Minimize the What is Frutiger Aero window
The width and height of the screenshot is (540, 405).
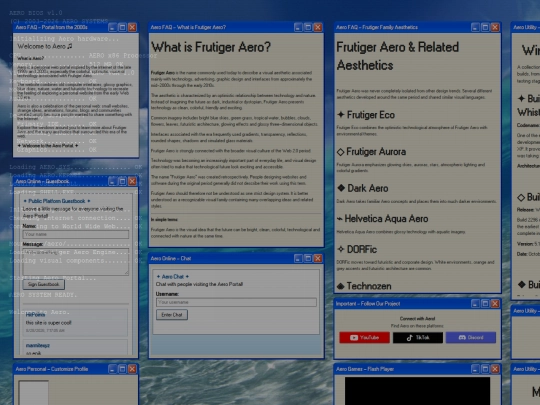click(x=298, y=27)
